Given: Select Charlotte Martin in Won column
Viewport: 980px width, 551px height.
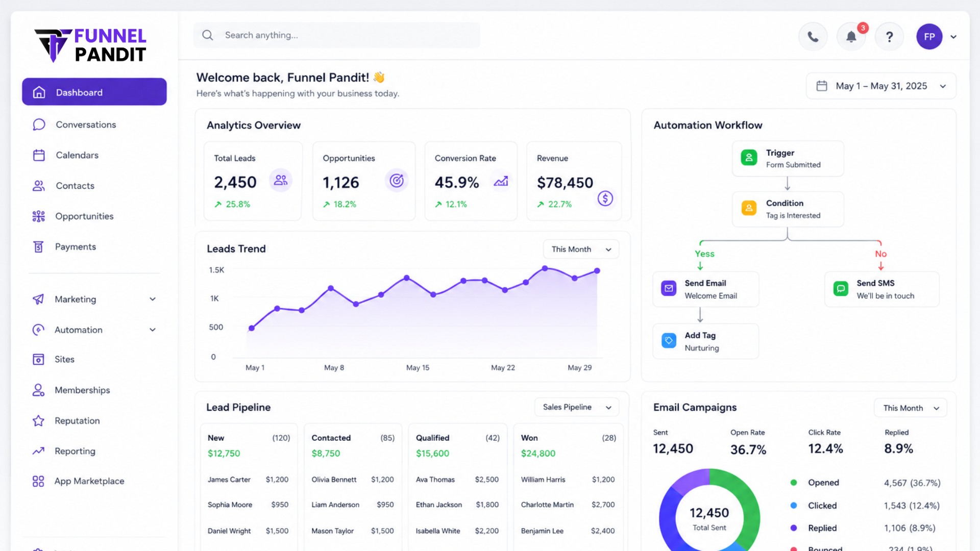Looking at the screenshot, I should (568, 505).
